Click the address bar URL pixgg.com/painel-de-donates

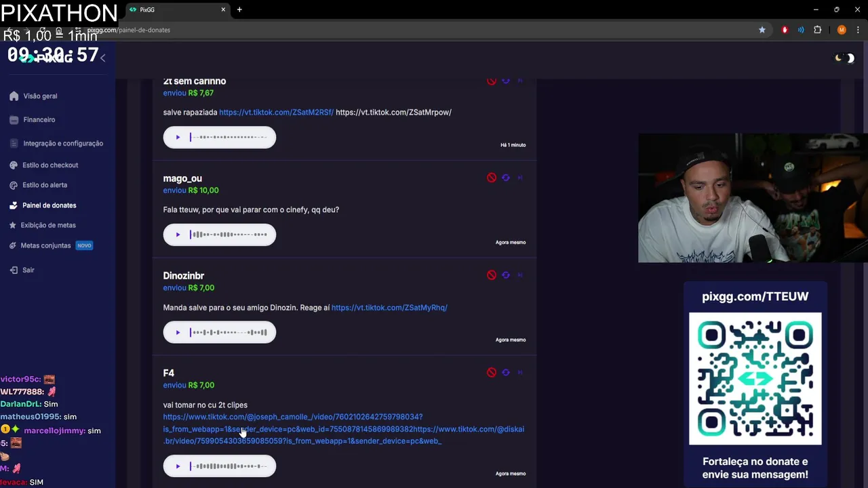(129, 30)
